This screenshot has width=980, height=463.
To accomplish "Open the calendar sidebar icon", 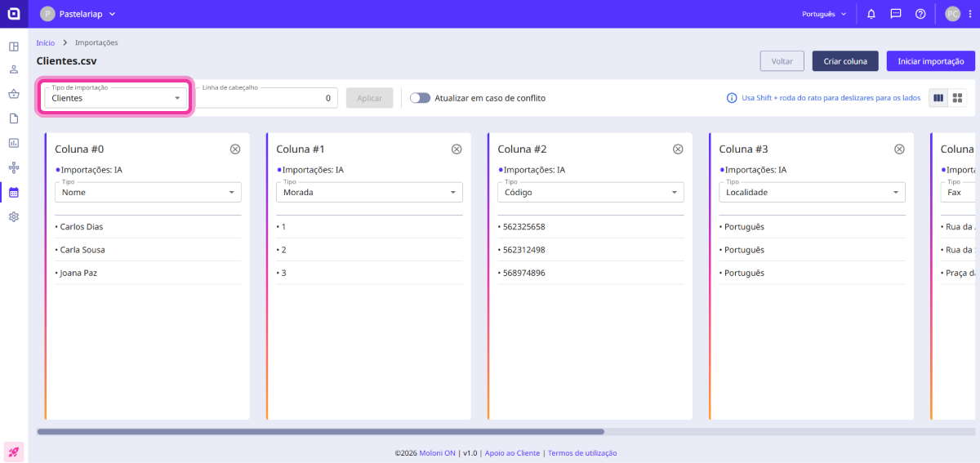I will pyautogui.click(x=14, y=193).
